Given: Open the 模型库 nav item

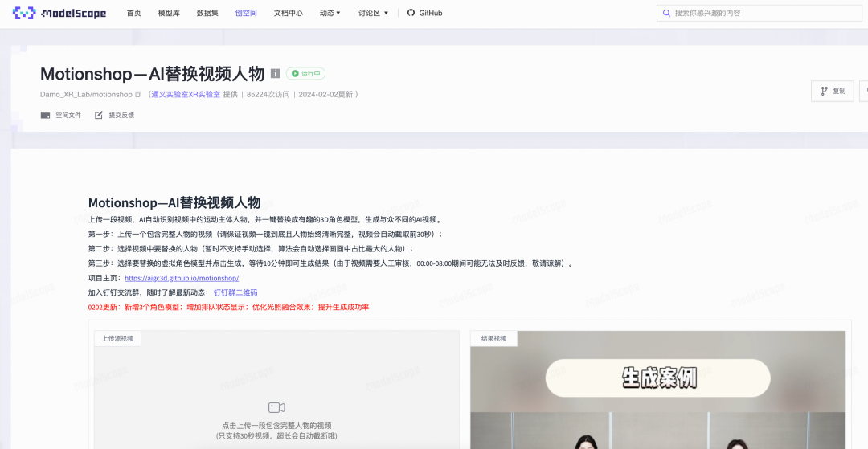Looking at the screenshot, I should (x=169, y=13).
